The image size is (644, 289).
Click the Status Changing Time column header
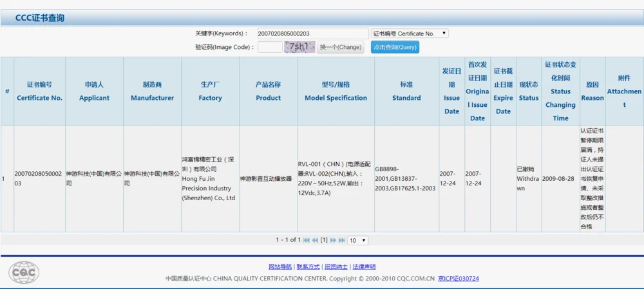click(x=561, y=91)
